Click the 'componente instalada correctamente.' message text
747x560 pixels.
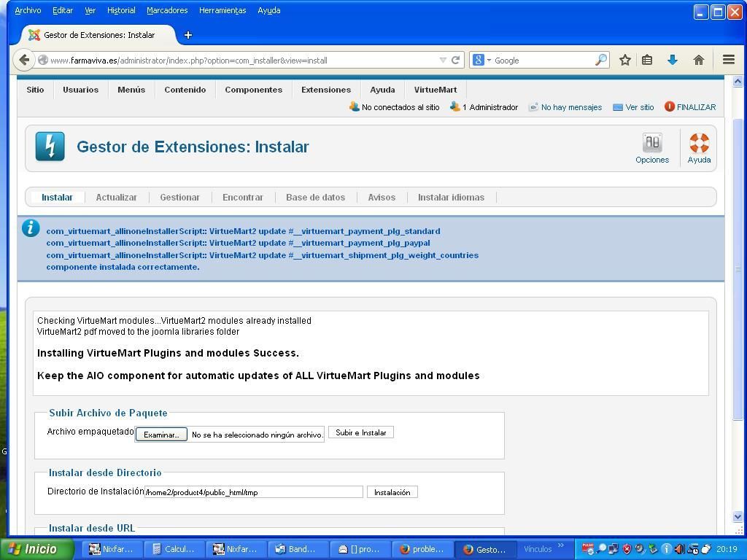coord(123,267)
